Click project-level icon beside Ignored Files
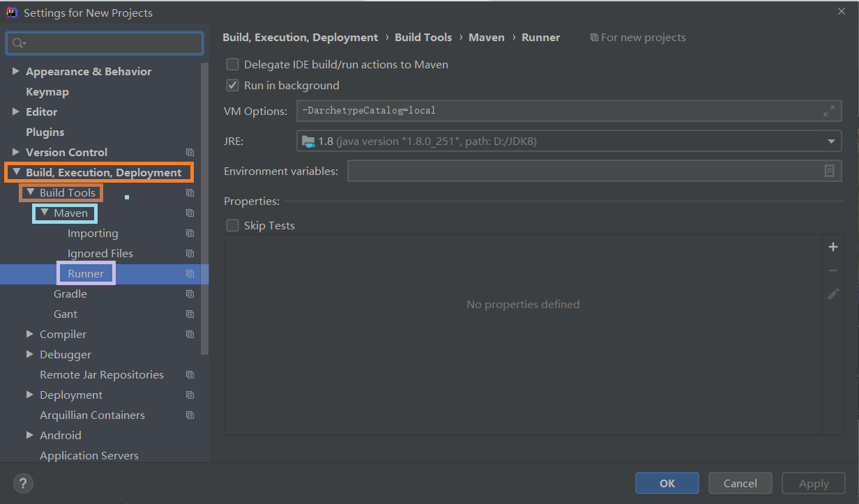This screenshot has width=859, height=504. point(190,253)
